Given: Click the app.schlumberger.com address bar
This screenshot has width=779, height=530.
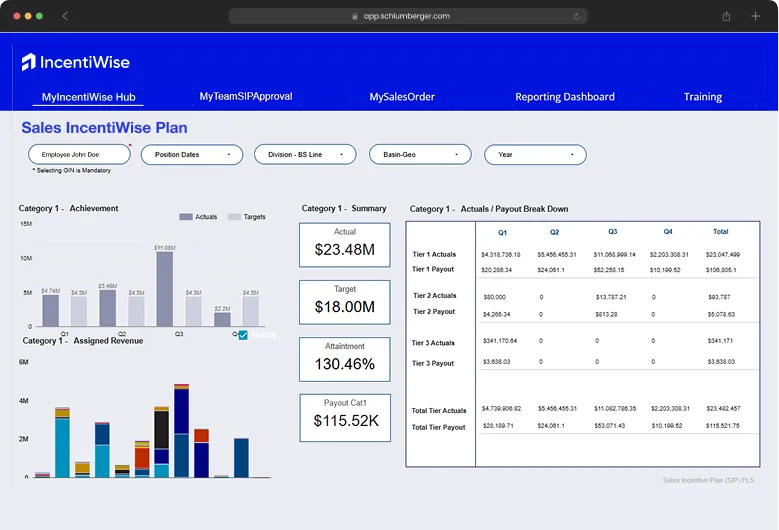Looking at the screenshot, I should click(x=407, y=16).
